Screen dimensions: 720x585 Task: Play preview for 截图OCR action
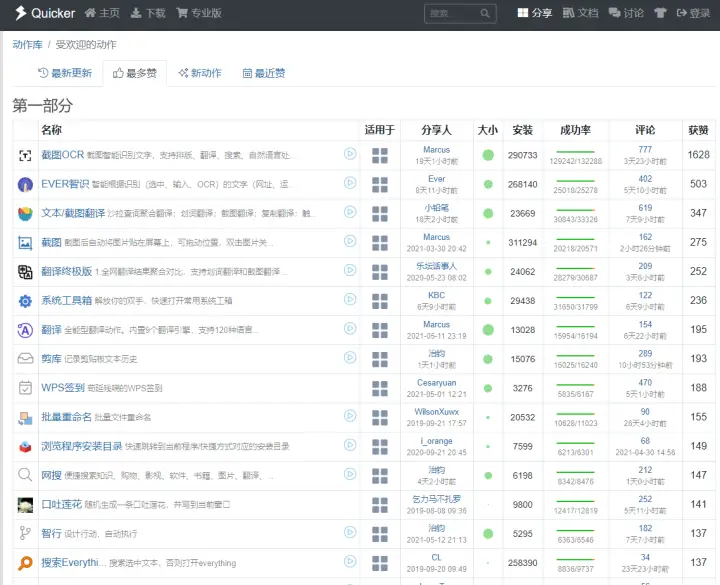pyautogui.click(x=350, y=154)
